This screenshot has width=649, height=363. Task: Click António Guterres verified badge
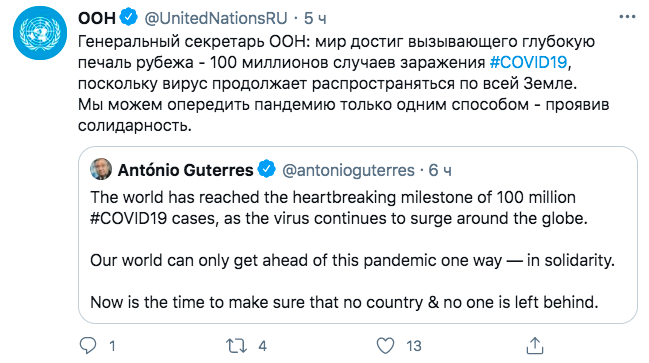point(267,169)
